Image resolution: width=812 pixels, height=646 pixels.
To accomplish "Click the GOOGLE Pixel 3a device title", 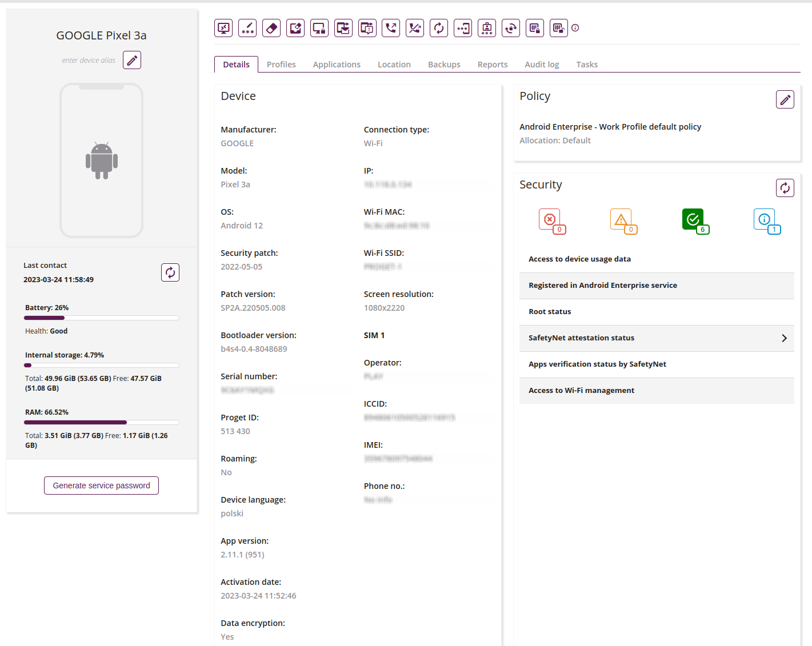I will 101,35.
